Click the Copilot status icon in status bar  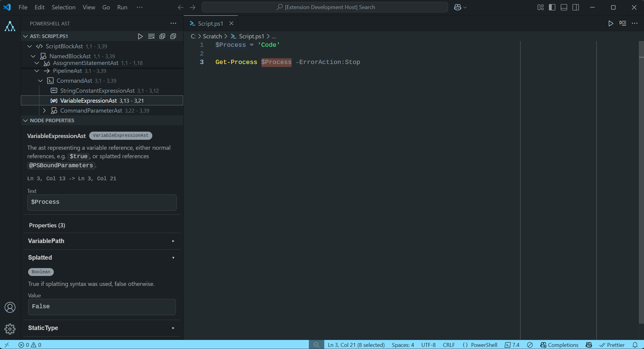point(589,345)
